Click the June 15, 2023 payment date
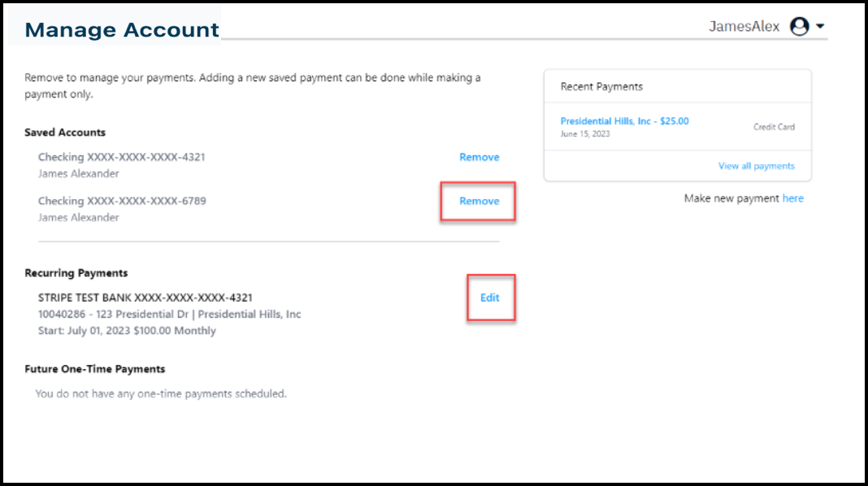This screenshot has width=868, height=486. tap(584, 134)
